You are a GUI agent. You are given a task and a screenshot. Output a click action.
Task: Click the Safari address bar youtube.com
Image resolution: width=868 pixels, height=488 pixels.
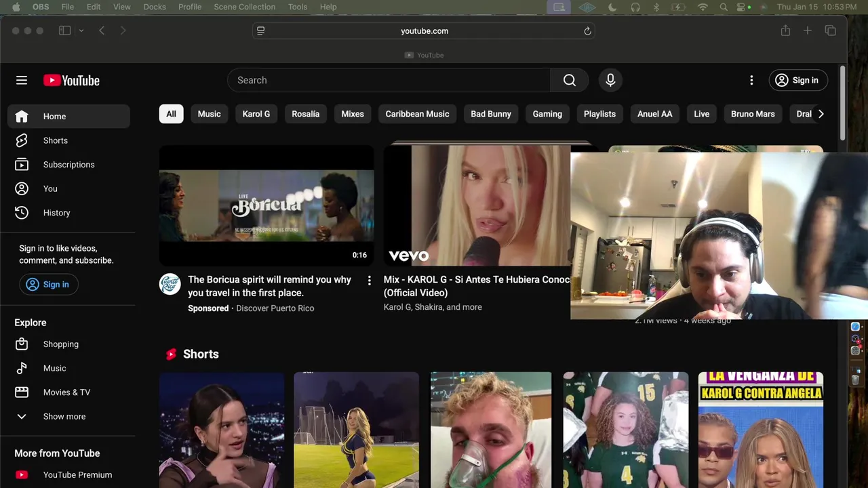(425, 31)
